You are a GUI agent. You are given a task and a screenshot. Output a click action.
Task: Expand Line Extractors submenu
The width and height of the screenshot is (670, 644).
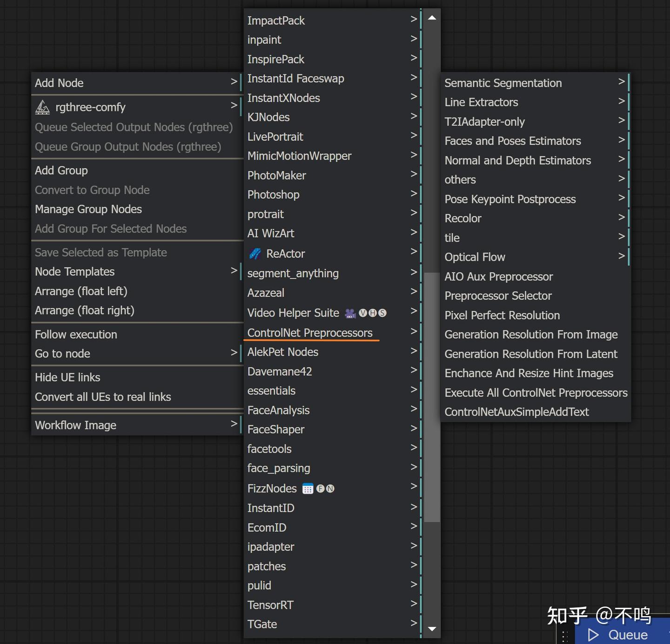pos(536,102)
